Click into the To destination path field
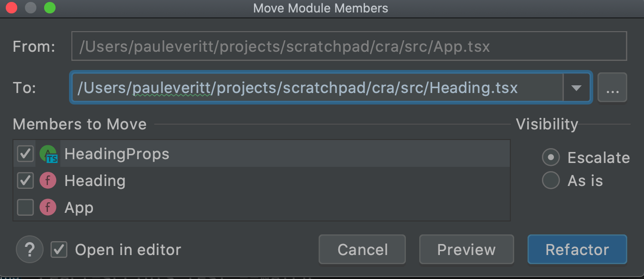 (x=316, y=88)
